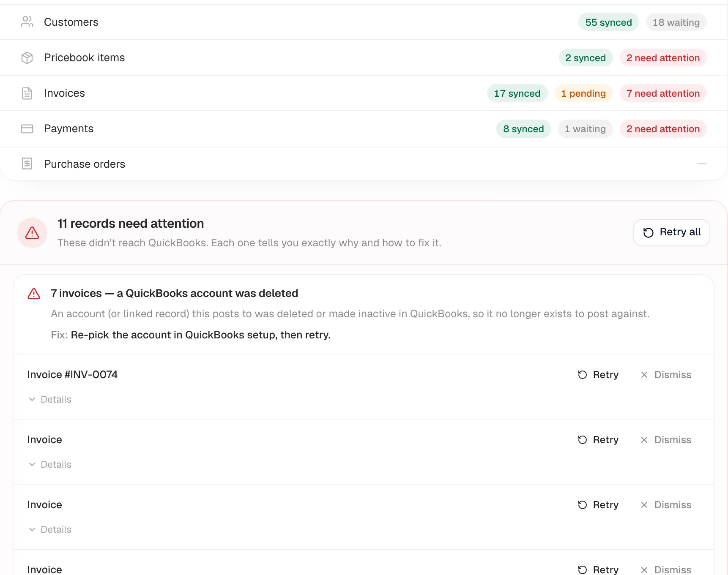Click the "Re-pick the account in QuickBooks setup" fix text
728x575 pixels.
point(201,335)
